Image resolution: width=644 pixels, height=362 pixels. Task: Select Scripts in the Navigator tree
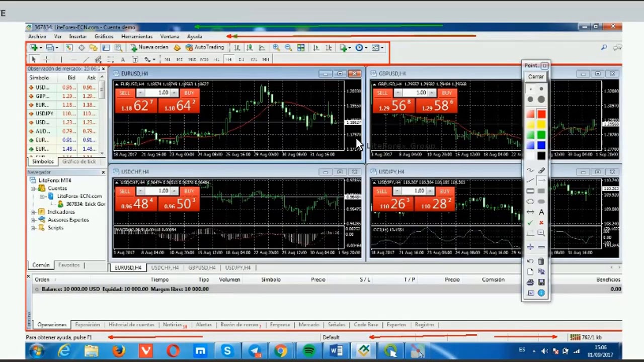pyautogui.click(x=55, y=228)
